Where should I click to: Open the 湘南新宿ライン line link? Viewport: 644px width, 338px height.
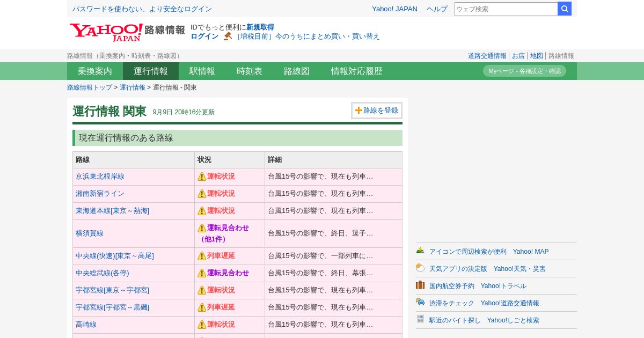100,194
